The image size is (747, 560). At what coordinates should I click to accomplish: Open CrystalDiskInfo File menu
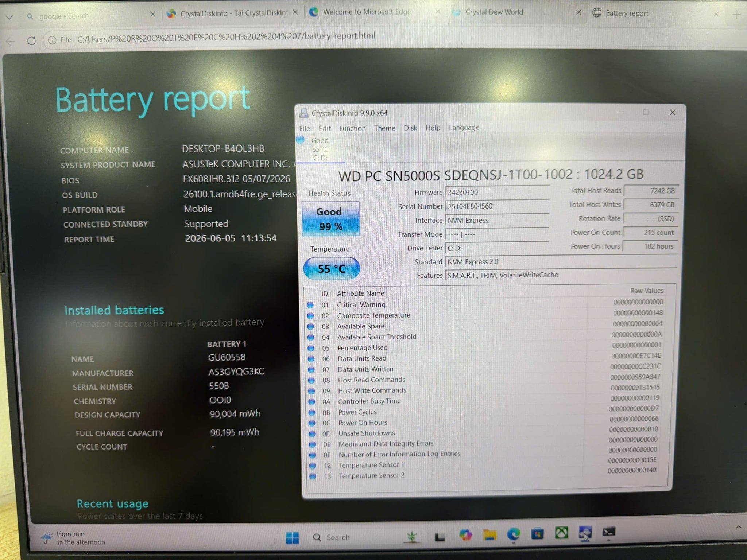point(305,128)
